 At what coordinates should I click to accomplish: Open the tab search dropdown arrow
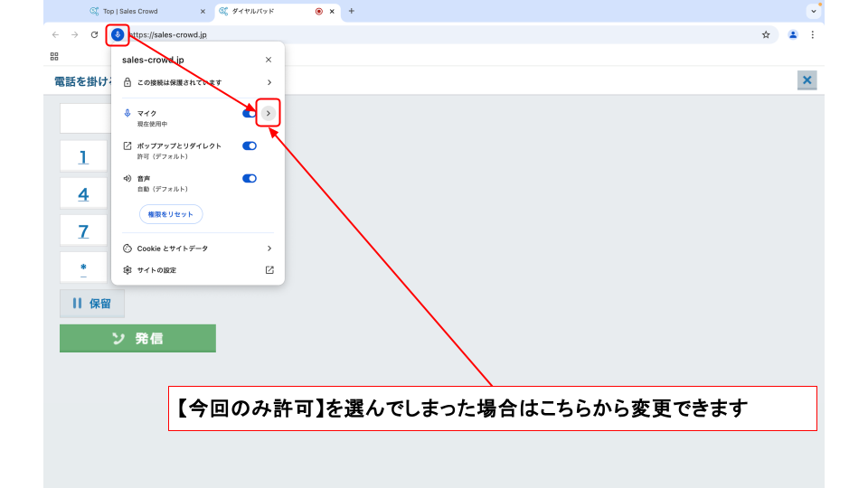[x=814, y=11]
